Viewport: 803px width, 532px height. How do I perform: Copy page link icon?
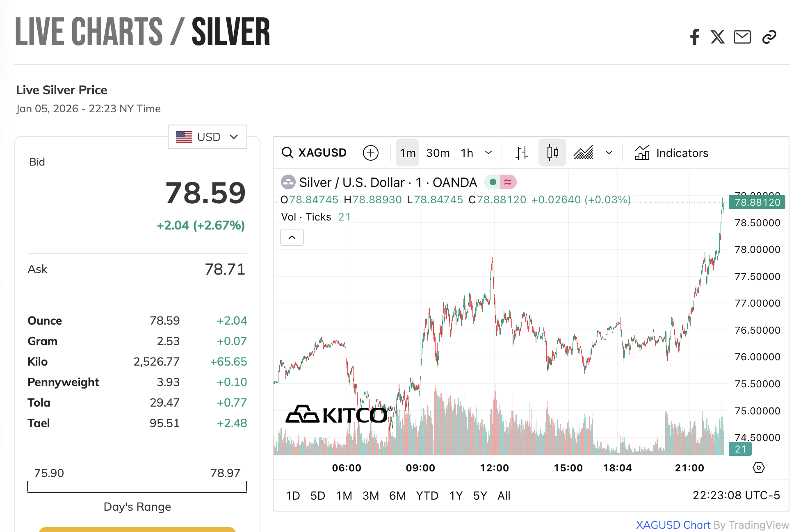(769, 37)
